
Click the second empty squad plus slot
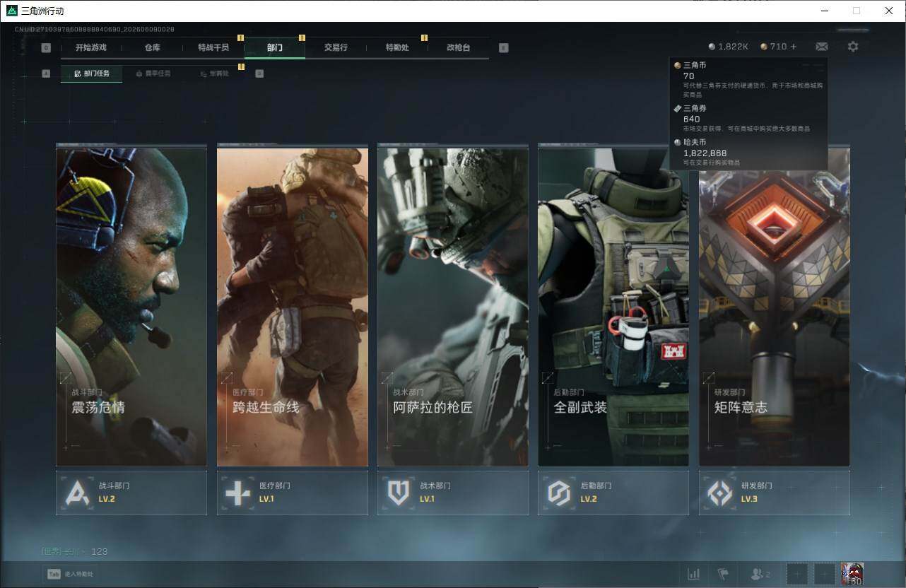click(825, 575)
